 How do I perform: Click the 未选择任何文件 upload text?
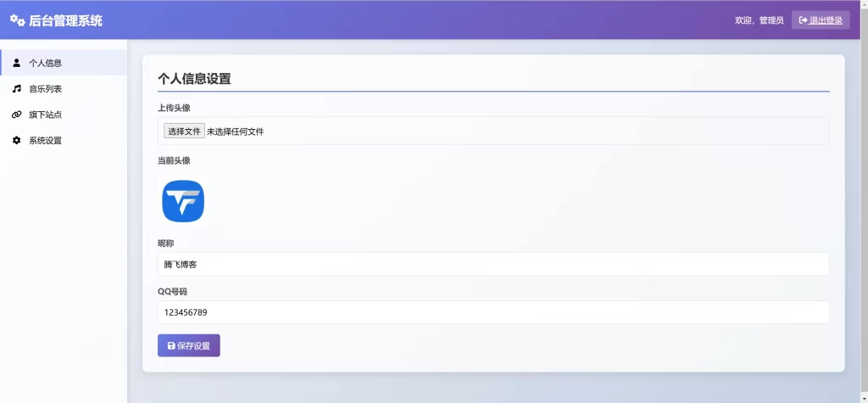click(x=236, y=132)
